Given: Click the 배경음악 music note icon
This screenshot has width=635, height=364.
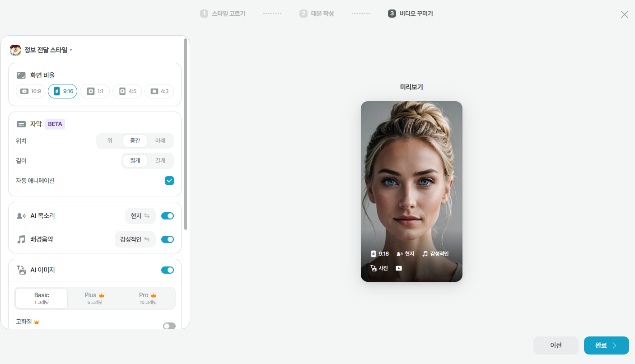Looking at the screenshot, I should [x=21, y=239].
